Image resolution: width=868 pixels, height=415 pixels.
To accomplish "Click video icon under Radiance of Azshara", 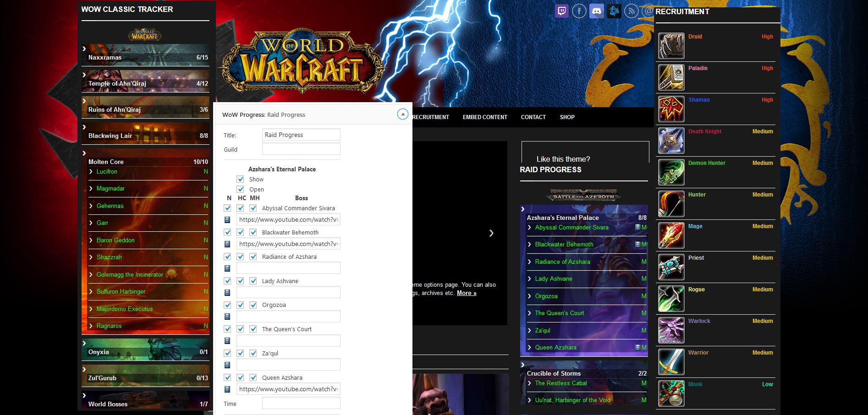I will [x=227, y=268].
